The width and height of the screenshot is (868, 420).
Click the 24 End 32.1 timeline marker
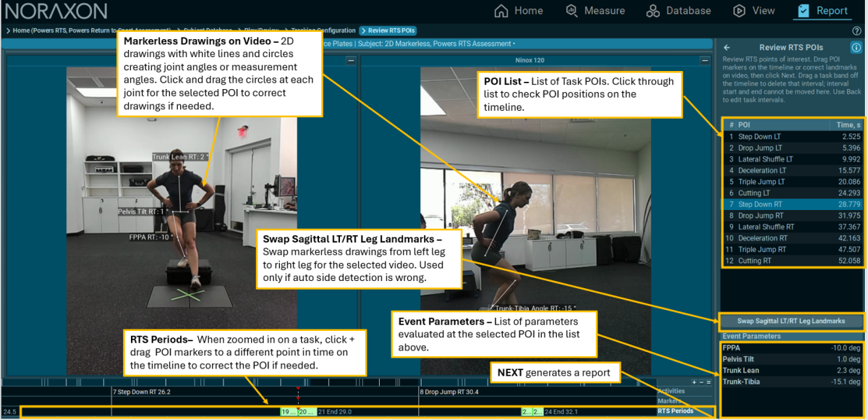pyautogui.click(x=561, y=411)
